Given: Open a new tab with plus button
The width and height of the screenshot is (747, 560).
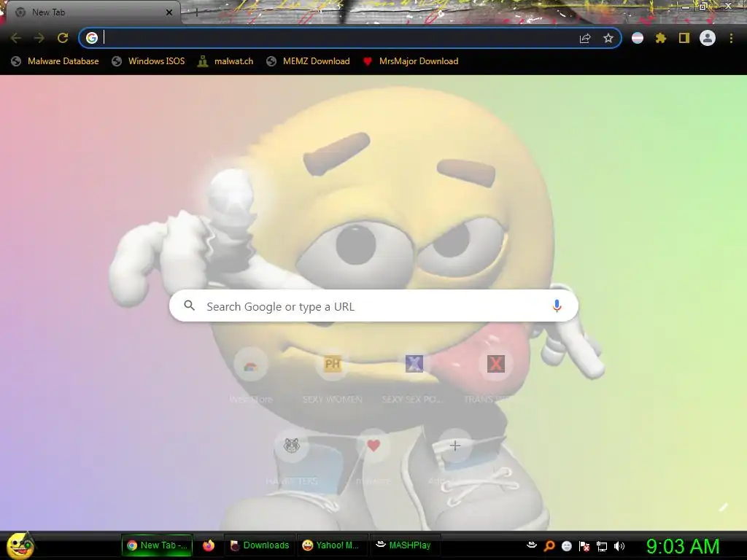Looking at the screenshot, I should tap(196, 12).
